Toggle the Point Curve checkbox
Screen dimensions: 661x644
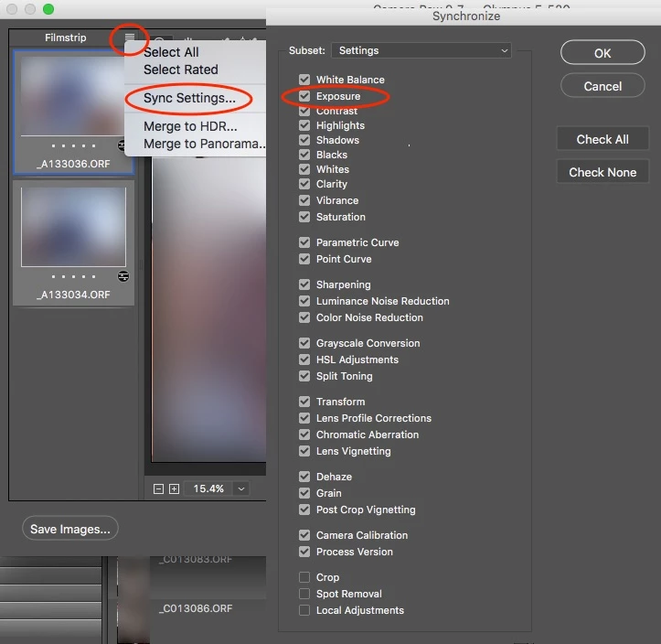point(304,260)
